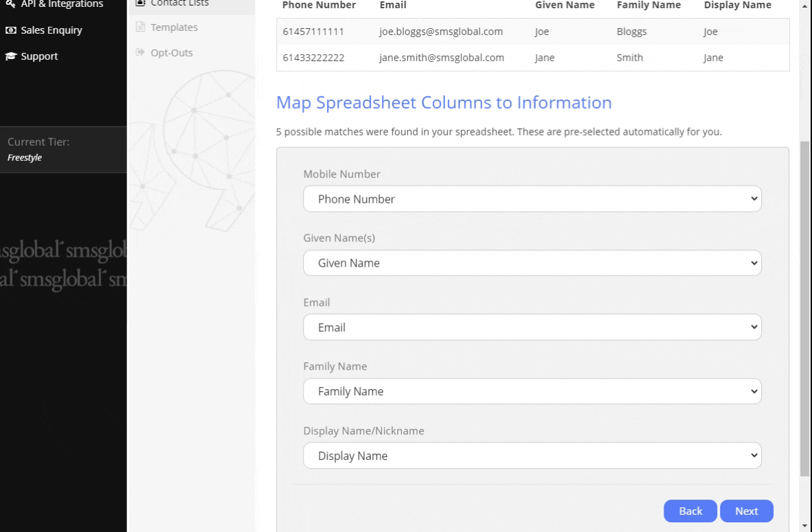Click the scrollbar up arrow
812x532 pixels.
[805, 5]
